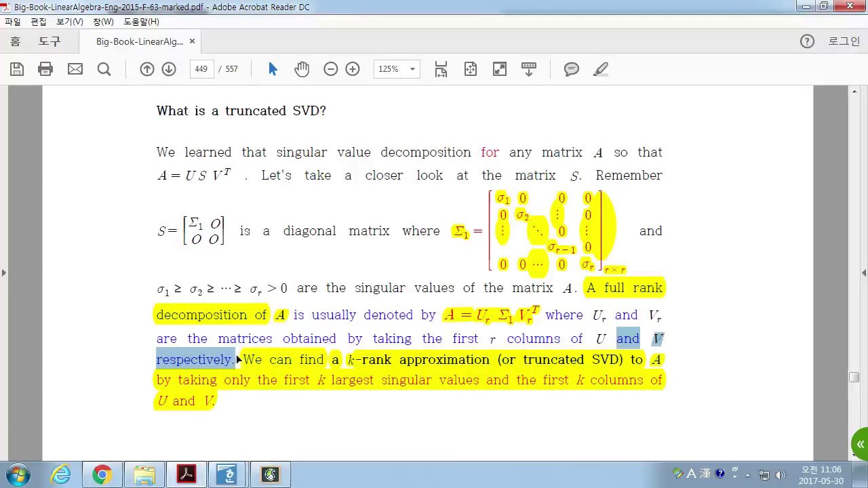Open the 도움말(H) menu

(141, 22)
